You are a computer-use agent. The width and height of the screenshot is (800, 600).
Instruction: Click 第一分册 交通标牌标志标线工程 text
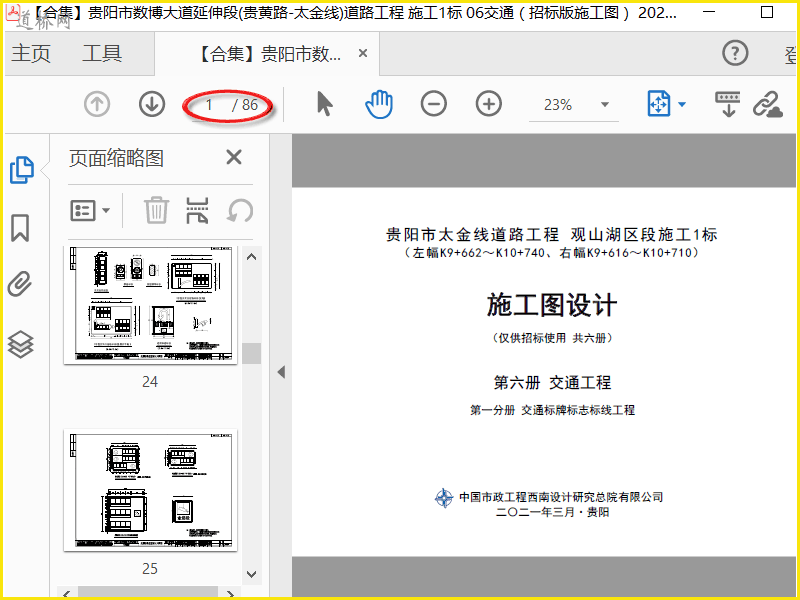[552, 410]
